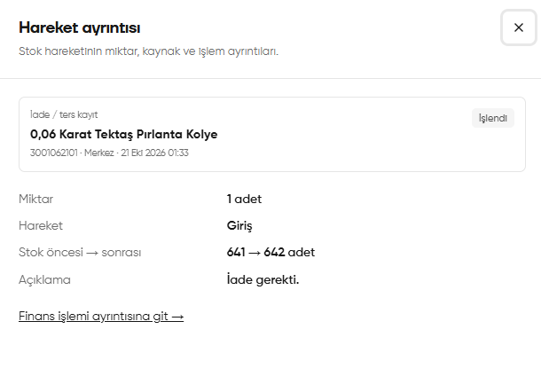Select the İade gerekti. description text
This screenshot has width=541, height=392.
[263, 279]
